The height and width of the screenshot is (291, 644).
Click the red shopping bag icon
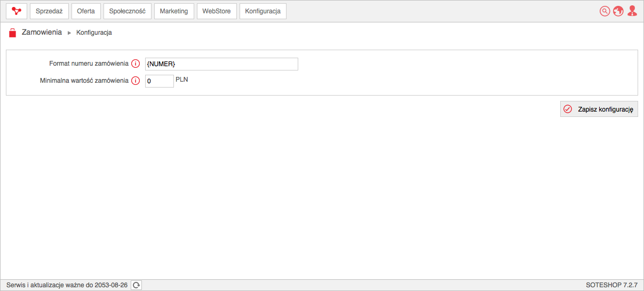tap(13, 33)
